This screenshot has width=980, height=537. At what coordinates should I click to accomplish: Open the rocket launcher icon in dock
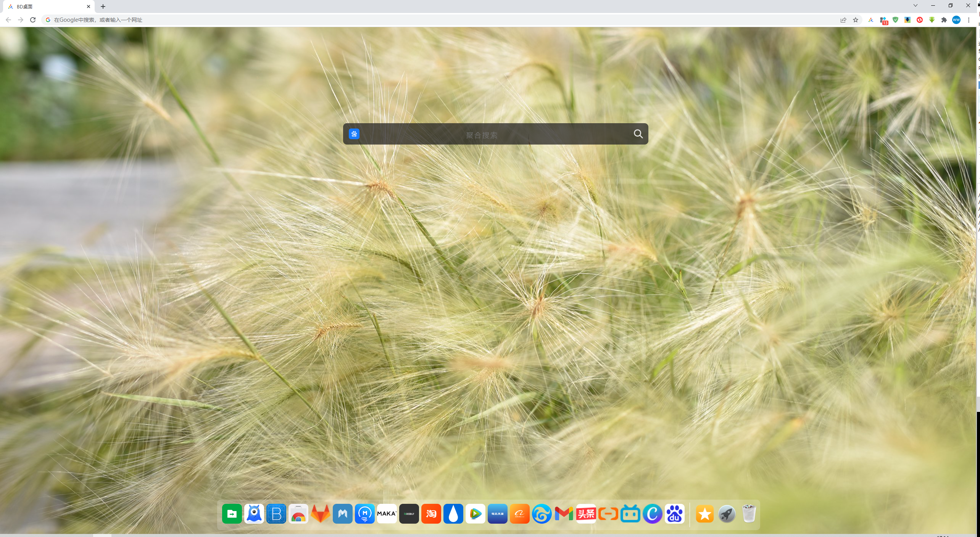tap(727, 514)
